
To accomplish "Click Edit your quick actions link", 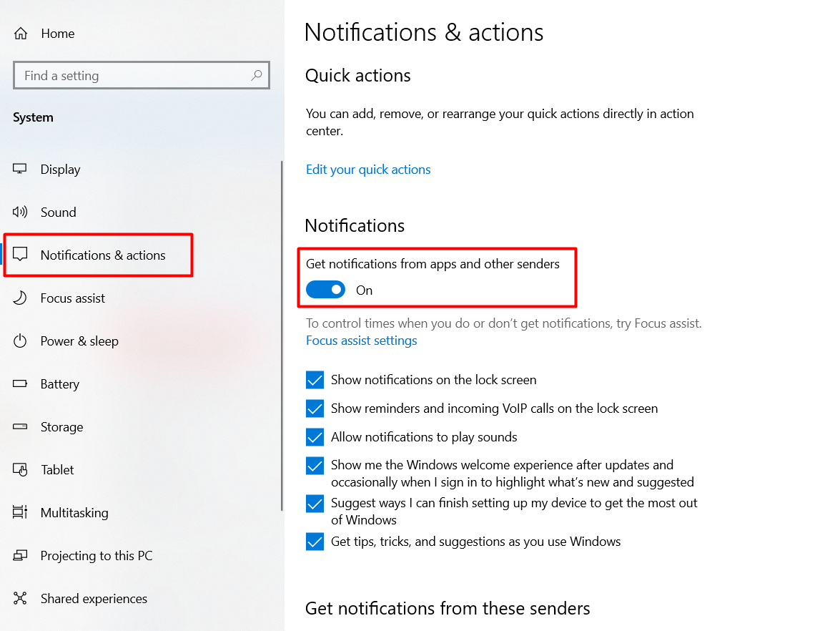I will (368, 170).
